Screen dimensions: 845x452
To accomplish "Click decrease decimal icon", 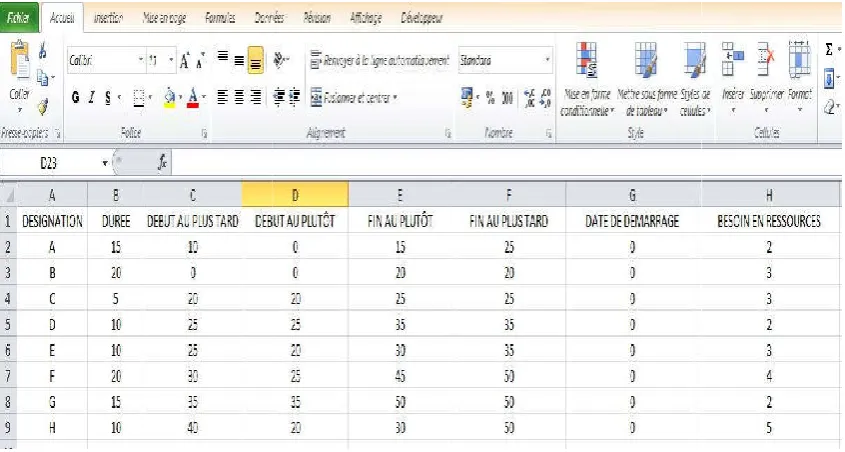I will point(546,98).
